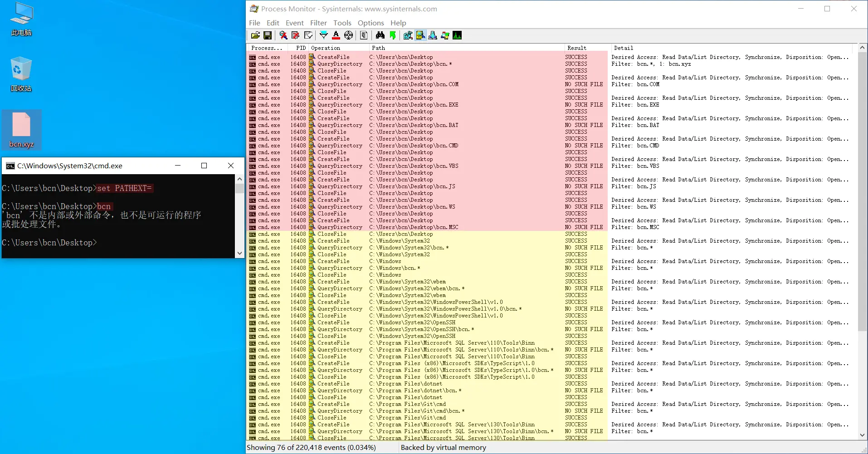The width and height of the screenshot is (868, 454).
Task: Click the 'set PATHEXT=' command in cmd
Action: pos(125,188)
